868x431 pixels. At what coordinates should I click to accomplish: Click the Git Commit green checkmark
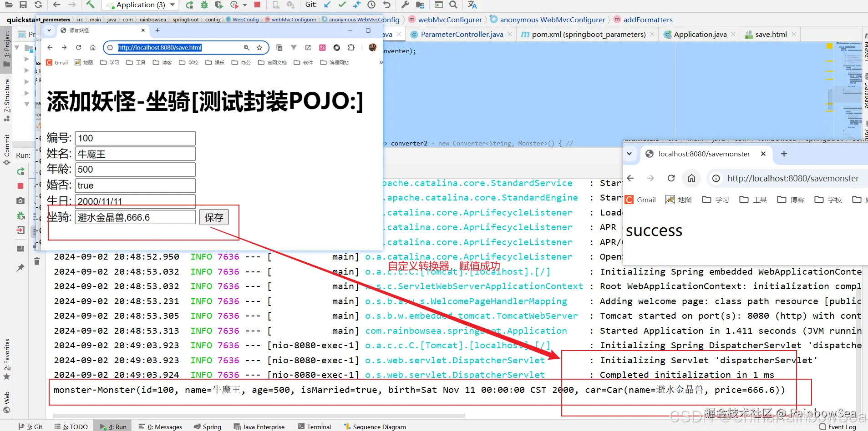(342, 5)
